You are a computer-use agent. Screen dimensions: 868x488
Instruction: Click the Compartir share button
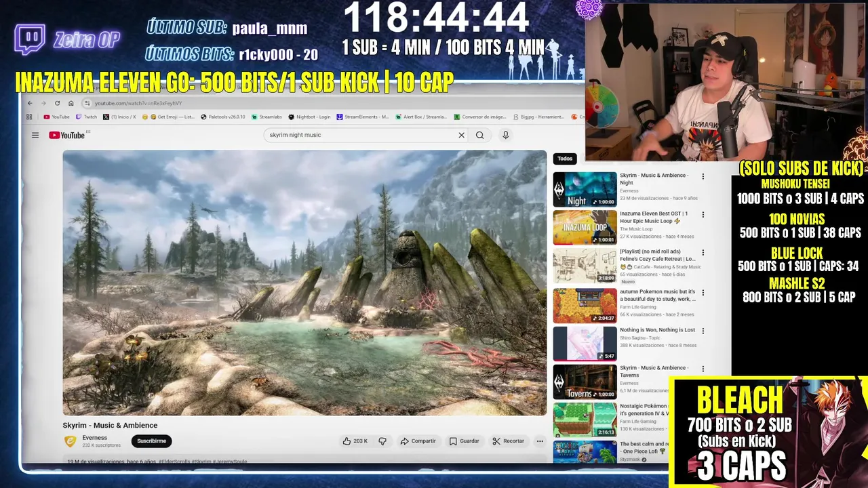click(x=418, y=441)
